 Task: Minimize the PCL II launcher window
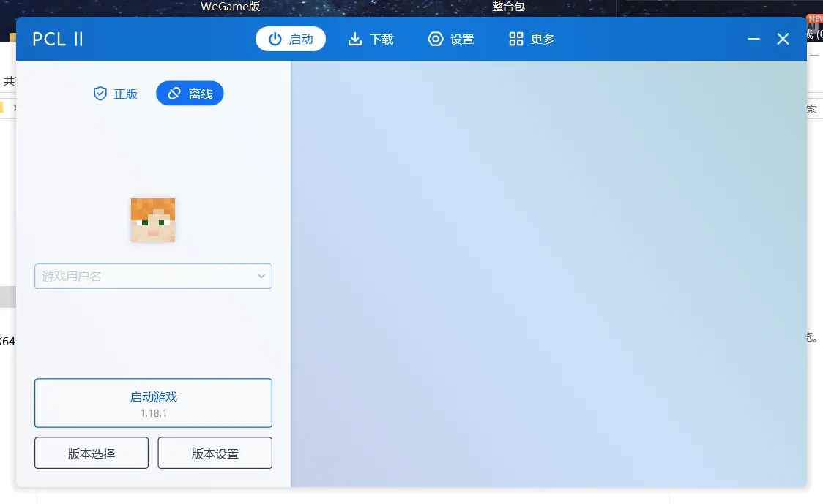tap(753, 39)
